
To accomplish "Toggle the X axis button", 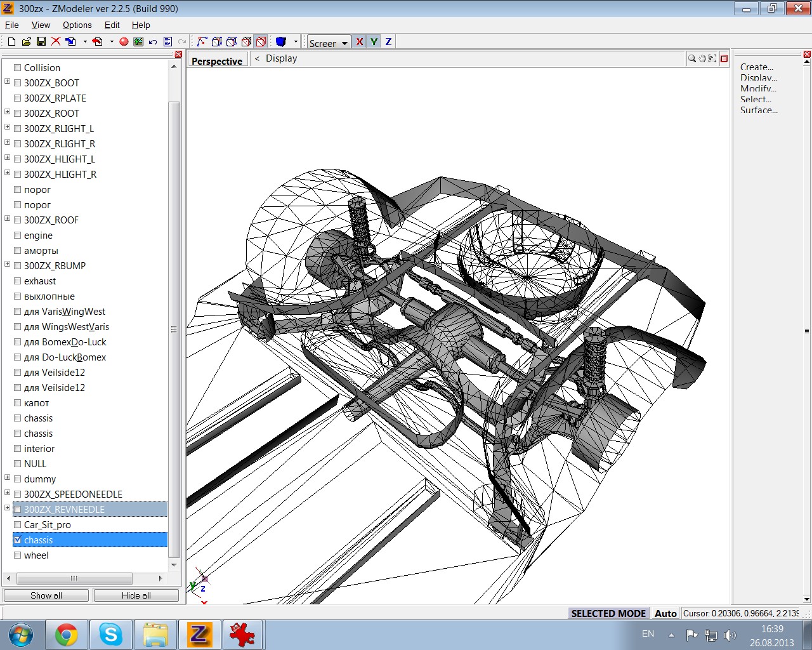I will (360, 42).
